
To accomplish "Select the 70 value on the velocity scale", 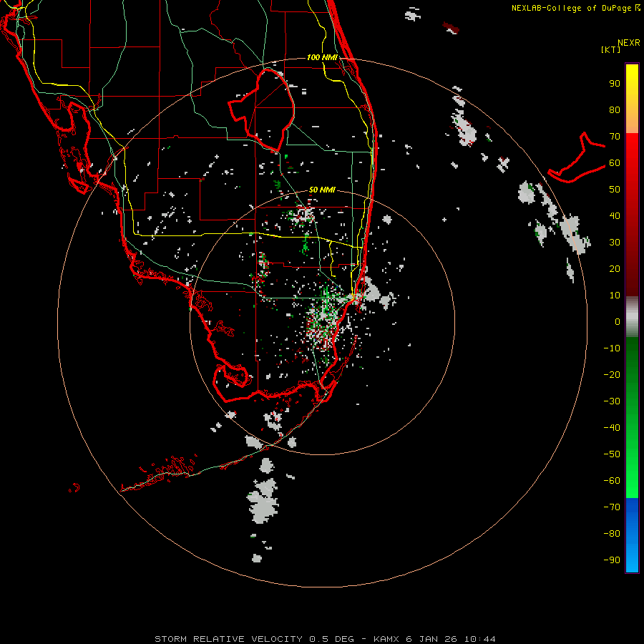I will [615, 137].
